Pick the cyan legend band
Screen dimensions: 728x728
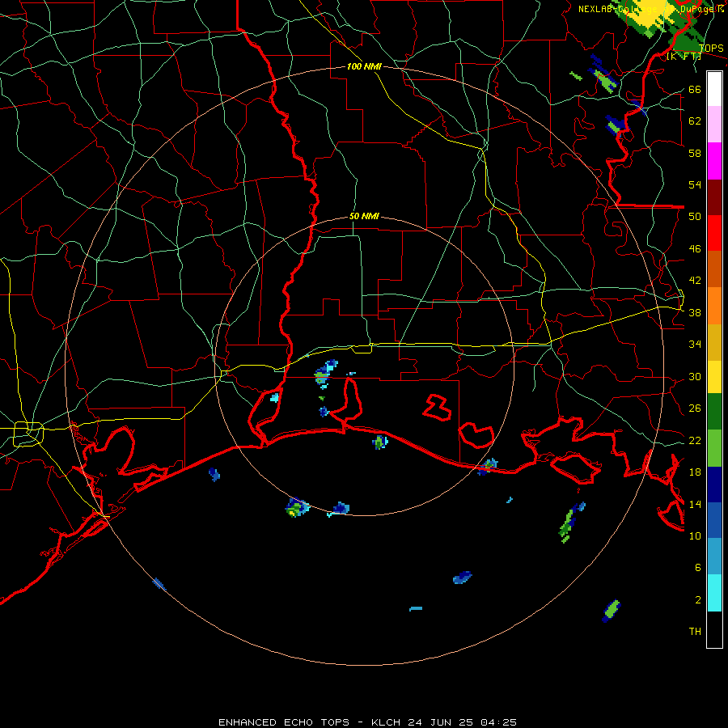click(714, 593)
